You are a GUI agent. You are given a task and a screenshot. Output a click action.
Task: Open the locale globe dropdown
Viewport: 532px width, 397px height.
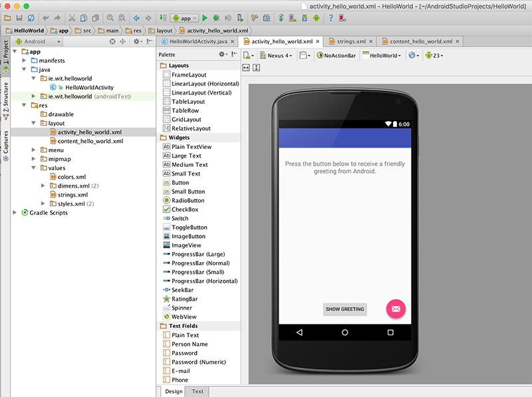point(414,55)
